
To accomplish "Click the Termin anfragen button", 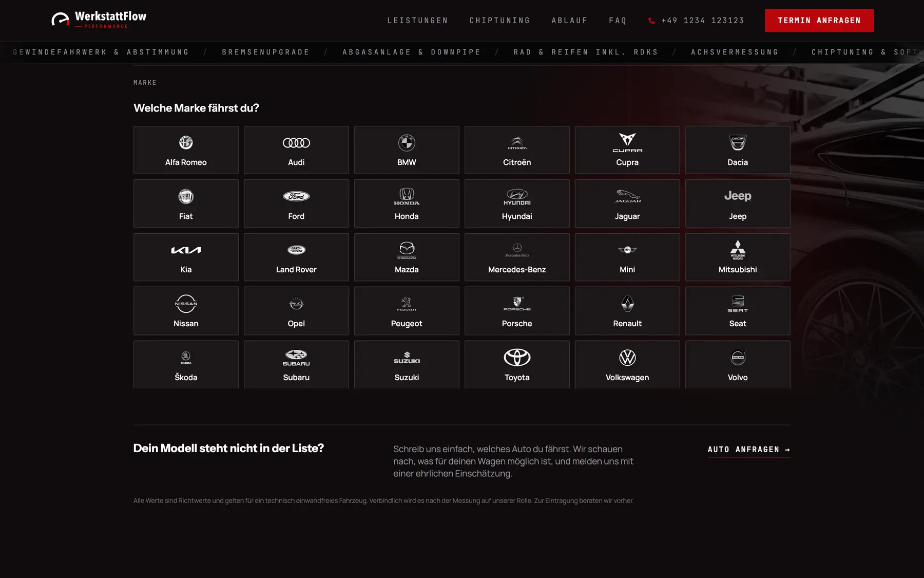I will tap(819, 21).
